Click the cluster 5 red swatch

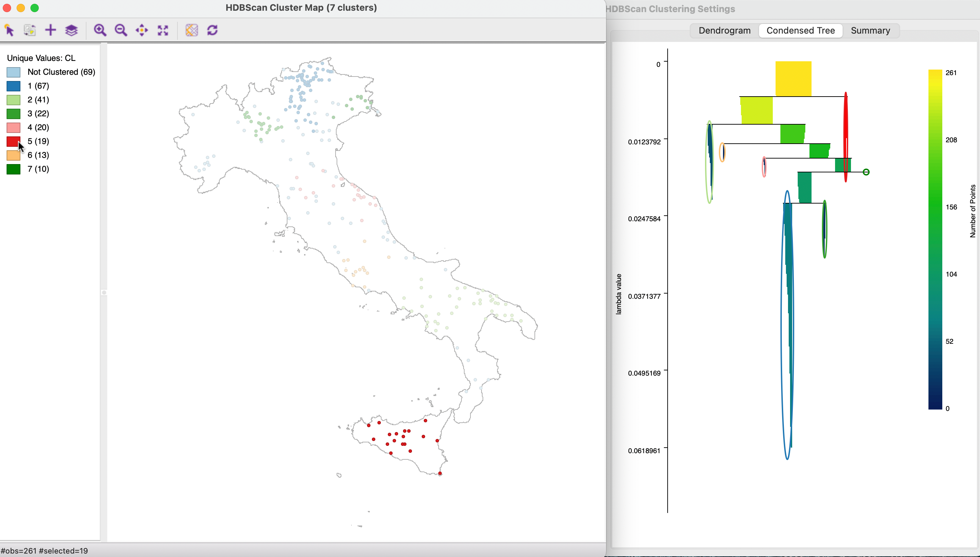click(x=13, y=141)
